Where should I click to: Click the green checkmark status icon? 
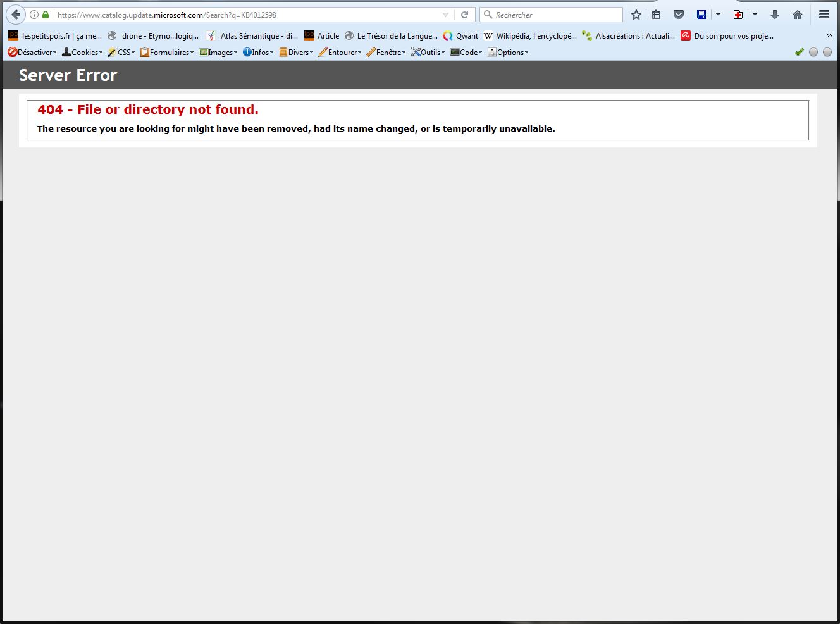tap(800, 52)
